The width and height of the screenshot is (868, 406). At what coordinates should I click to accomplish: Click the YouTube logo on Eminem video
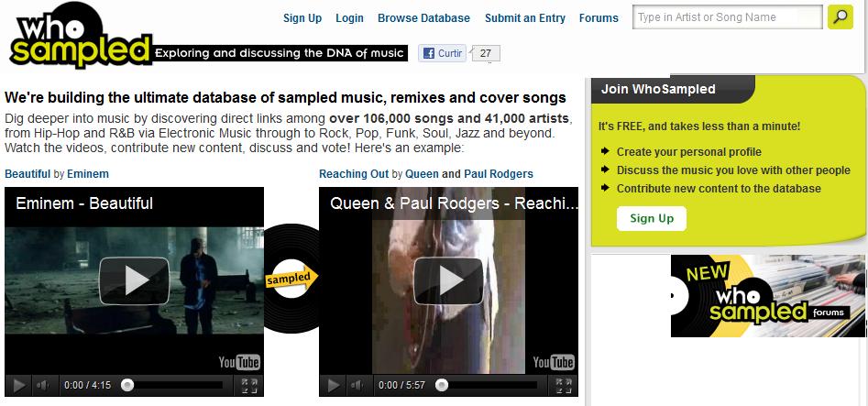(x=239, y=362)
